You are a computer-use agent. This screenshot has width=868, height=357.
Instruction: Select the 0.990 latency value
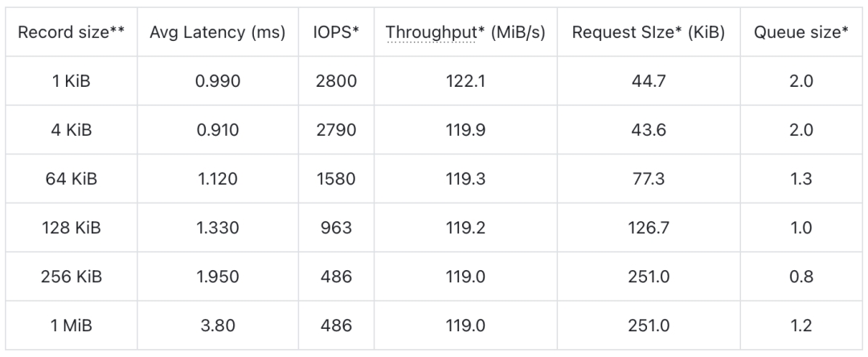click(218, 81)
